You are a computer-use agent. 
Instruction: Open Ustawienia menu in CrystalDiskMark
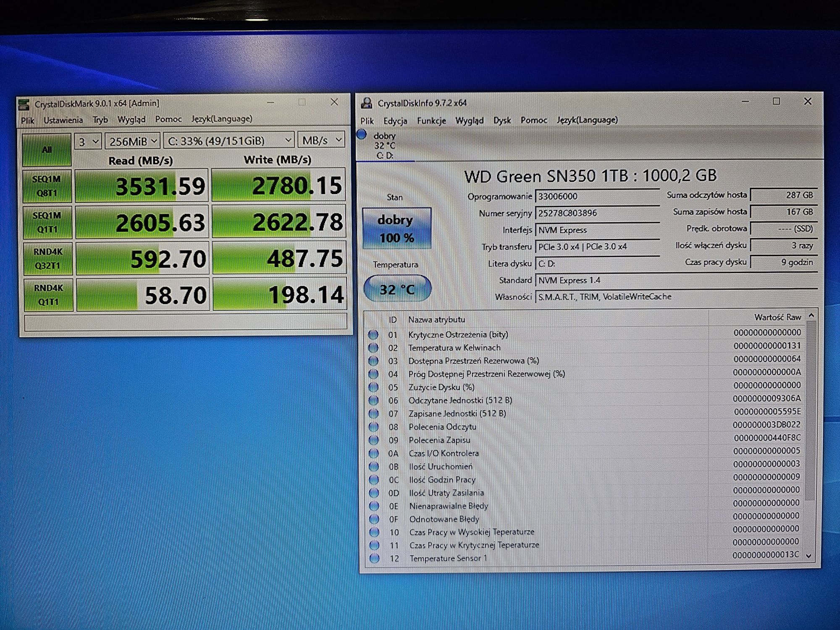(63, 120)
